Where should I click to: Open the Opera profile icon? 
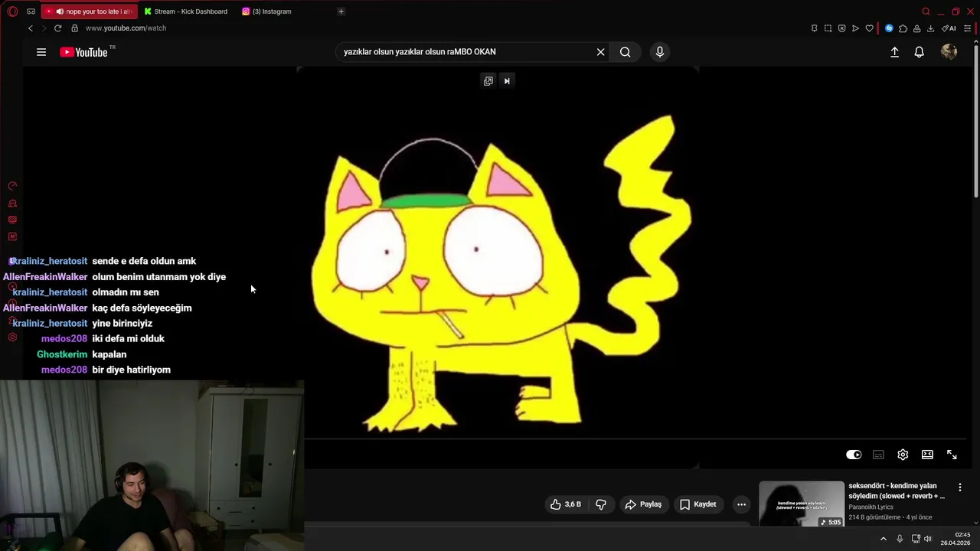[x=916, y=28]
